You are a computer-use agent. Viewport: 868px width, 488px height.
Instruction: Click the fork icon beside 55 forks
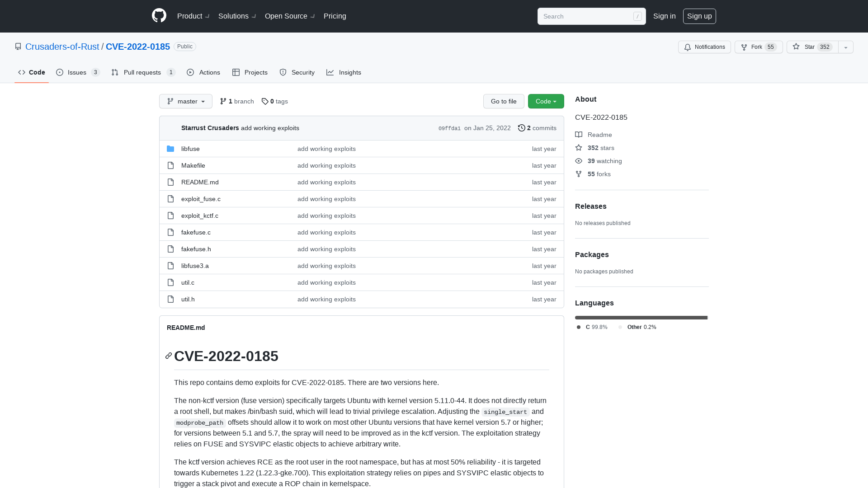(x=579, y=174)
